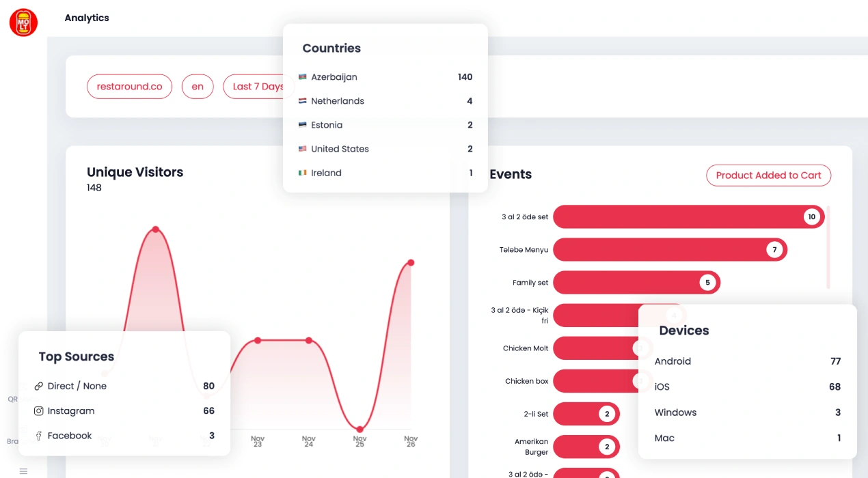Click the Nov 26 data point on chart
This screenshot has height=478, width=868.
[411, 262]
